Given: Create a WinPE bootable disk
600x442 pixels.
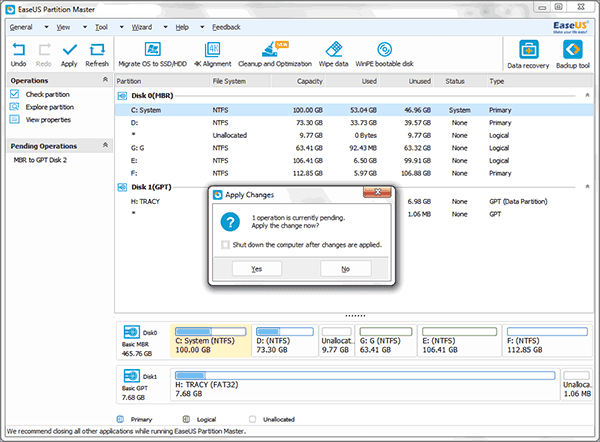Looking at the screenshot, I should pos(384,49).
